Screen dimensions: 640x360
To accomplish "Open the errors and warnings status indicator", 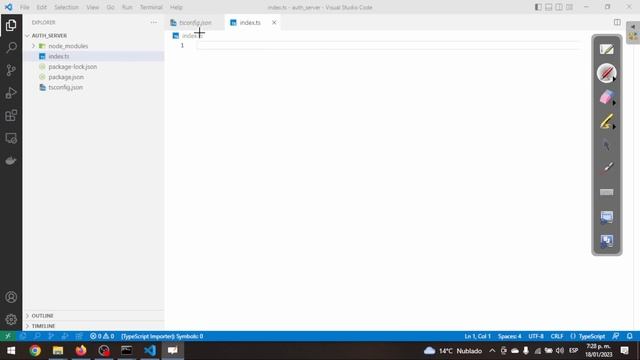I will point(102,336).
